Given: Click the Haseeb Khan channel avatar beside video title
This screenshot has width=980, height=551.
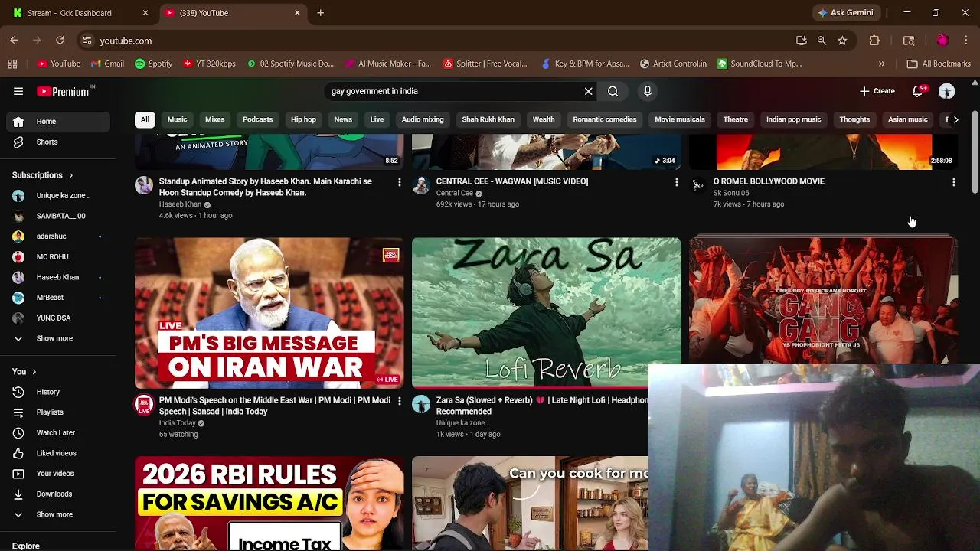Looking at the screenshot, I should click(x=144, y=185).
